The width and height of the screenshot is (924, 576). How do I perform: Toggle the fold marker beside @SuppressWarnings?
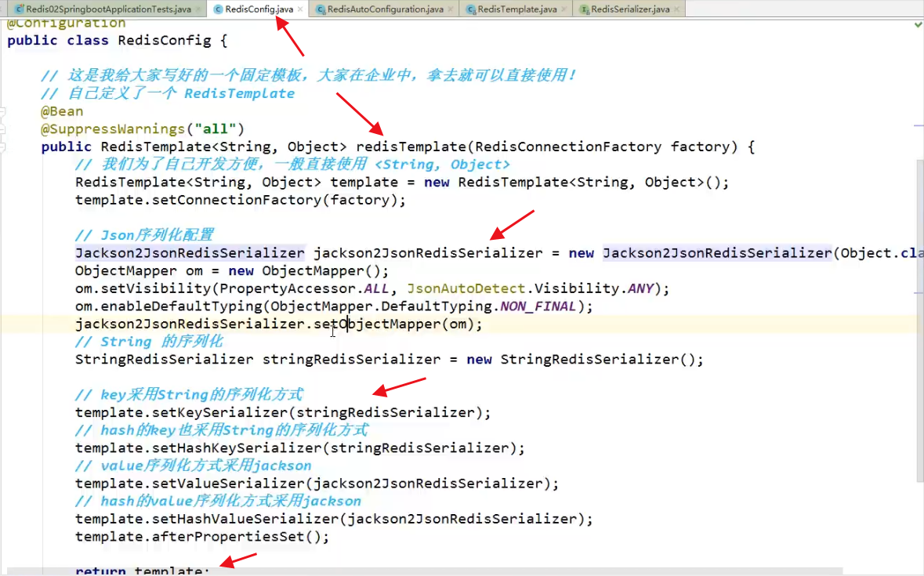tap(2, 129)
